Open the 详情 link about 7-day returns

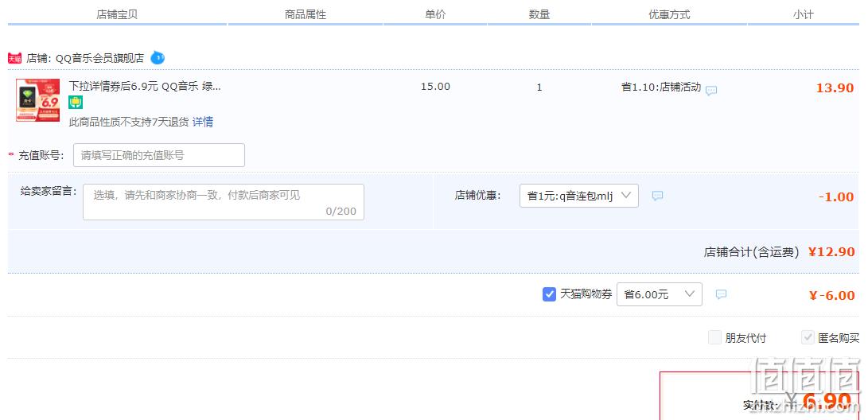(203, 122)
